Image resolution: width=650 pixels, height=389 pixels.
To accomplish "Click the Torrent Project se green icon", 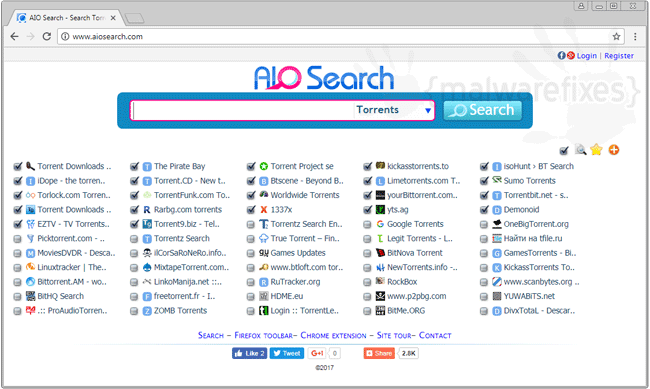I will point(264,166).
